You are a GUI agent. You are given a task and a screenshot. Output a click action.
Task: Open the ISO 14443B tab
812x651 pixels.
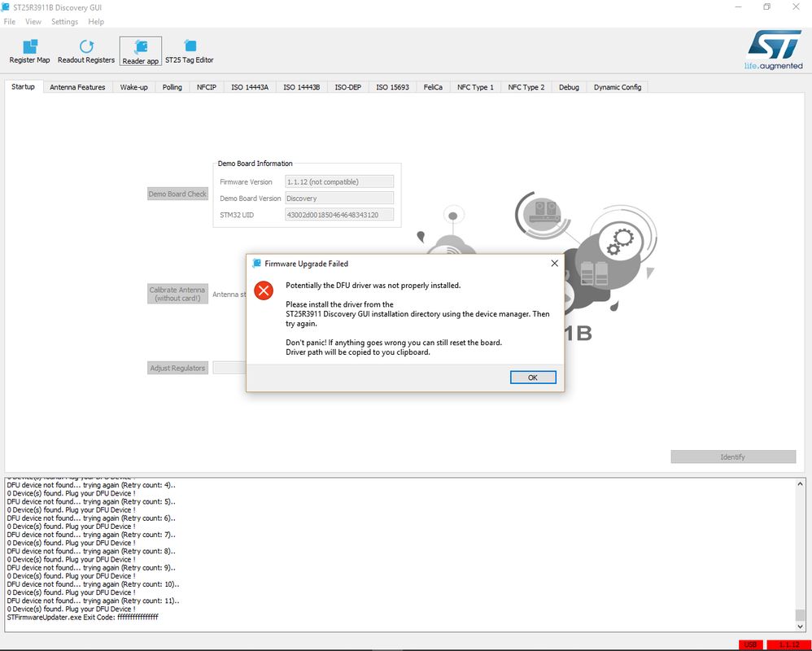[x=301, y=87]
